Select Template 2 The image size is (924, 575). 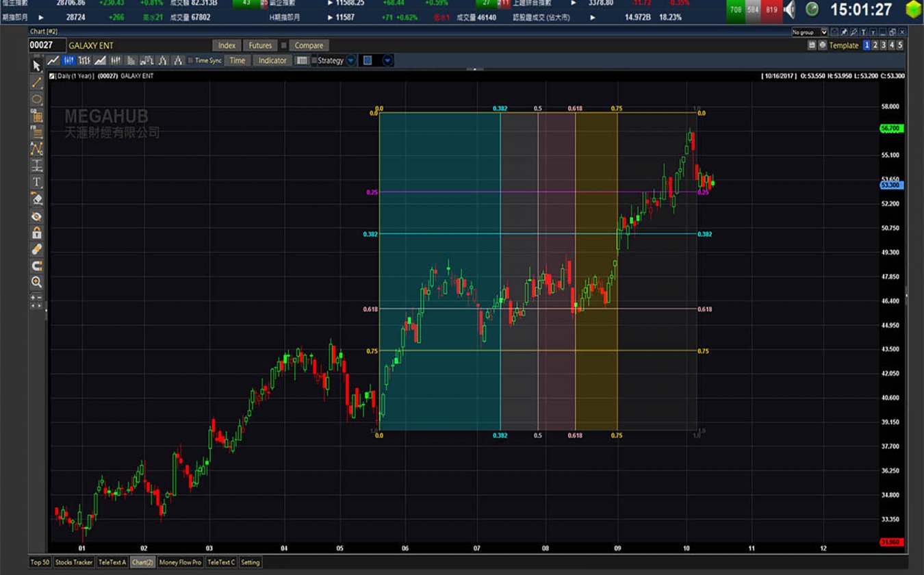pyautogui.click(x=875, y=45)
